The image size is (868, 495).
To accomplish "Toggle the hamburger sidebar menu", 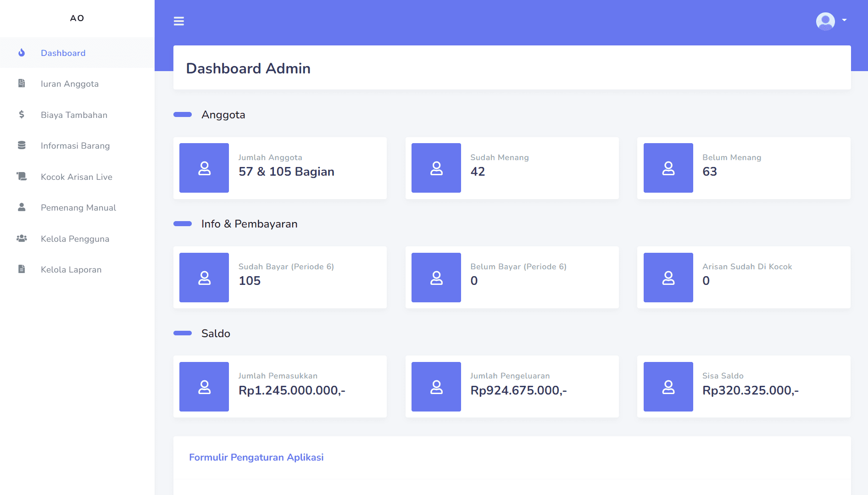I will (179, 21).
